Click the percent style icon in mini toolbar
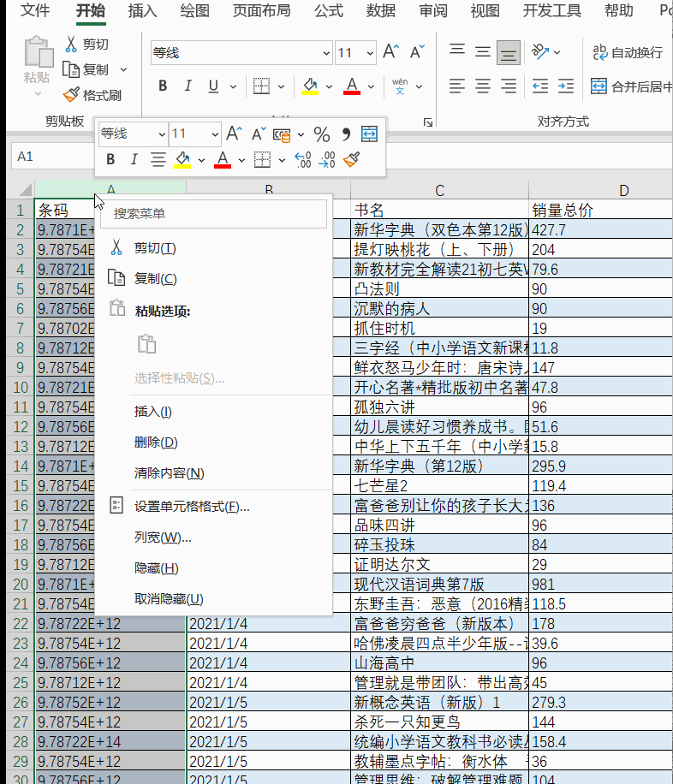The height and width of the screenshot is (784, 673). 322,134
